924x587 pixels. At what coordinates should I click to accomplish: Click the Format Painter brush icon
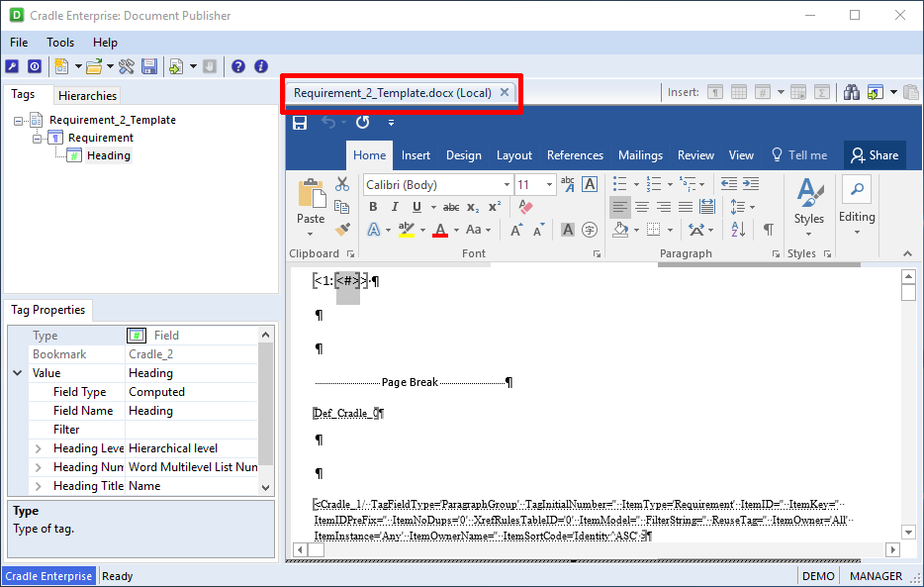[x=341, y=230]
